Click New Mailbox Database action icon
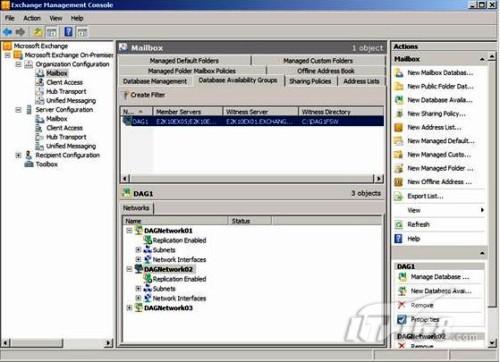This screenshot has height=362, width=500. (x=399, y=73)
